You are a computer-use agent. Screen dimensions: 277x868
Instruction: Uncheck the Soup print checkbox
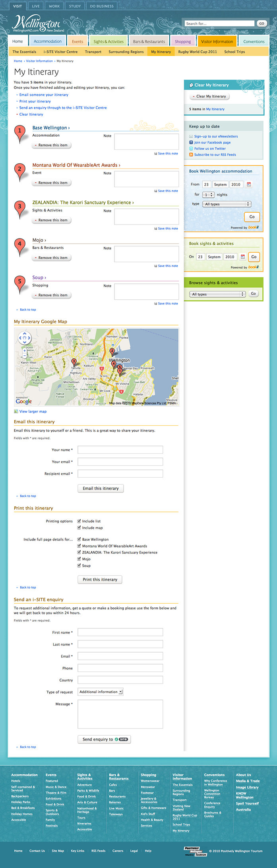pyautogui.click(x=79, y=566)
